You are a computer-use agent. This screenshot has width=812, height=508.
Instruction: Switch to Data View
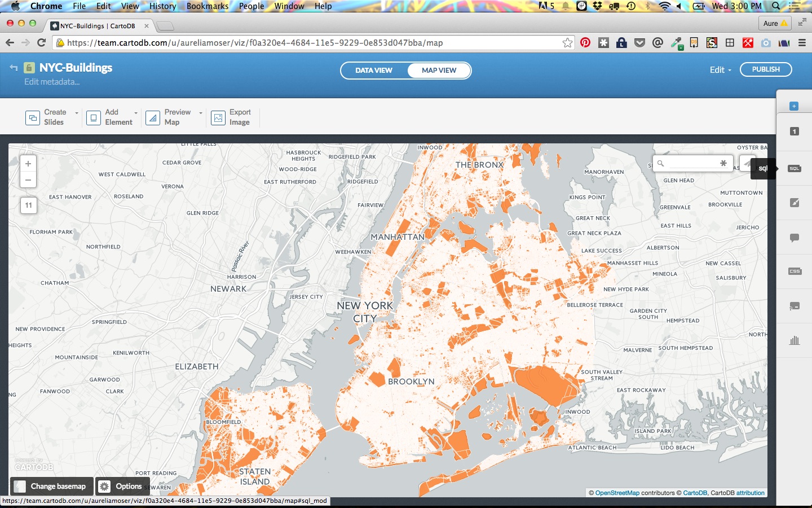point(373,71)
